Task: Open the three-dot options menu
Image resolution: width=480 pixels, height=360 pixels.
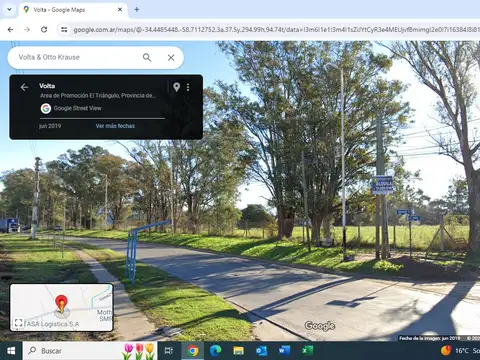Action: pyautogui.click(x=188, y=87)
